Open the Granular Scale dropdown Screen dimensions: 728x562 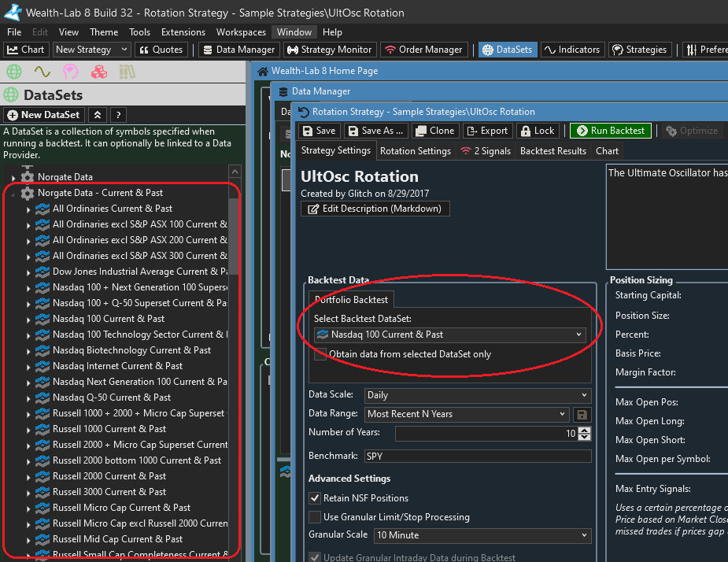point(482,535)
